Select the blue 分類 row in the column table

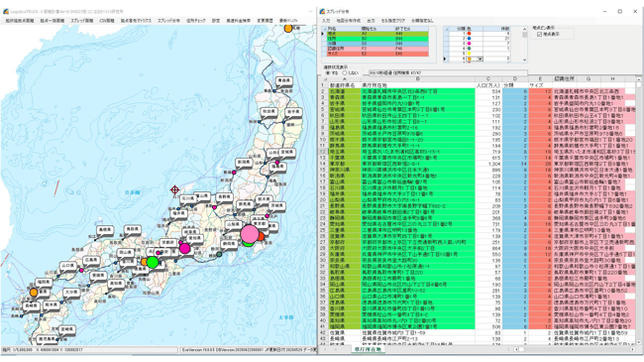point(377,44)
